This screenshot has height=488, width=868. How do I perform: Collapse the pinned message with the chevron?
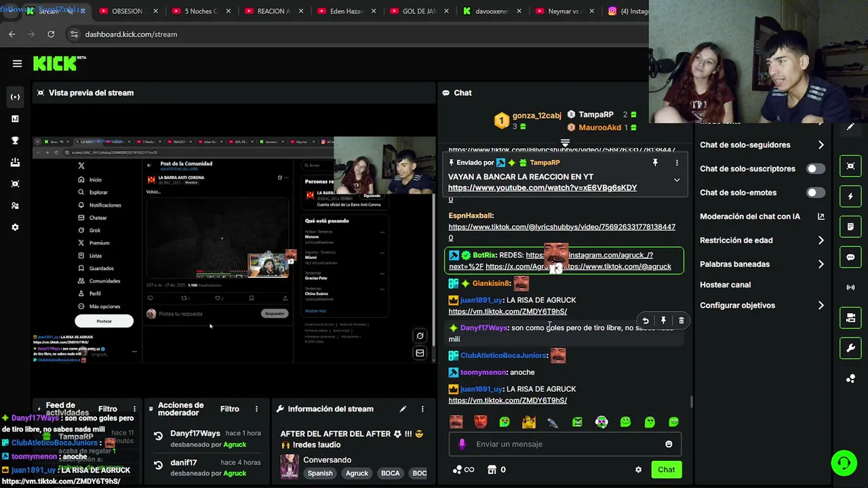coord(677,180)
